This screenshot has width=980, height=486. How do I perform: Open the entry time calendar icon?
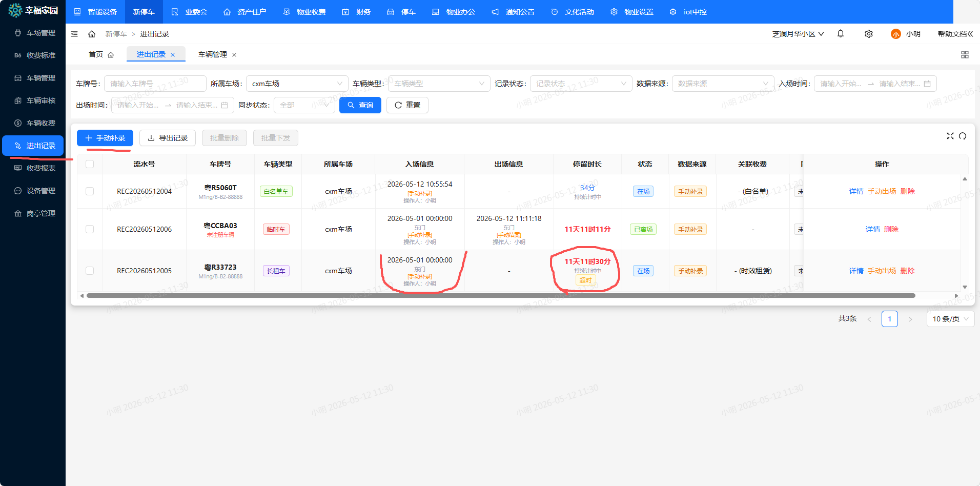tap(927, 84)
